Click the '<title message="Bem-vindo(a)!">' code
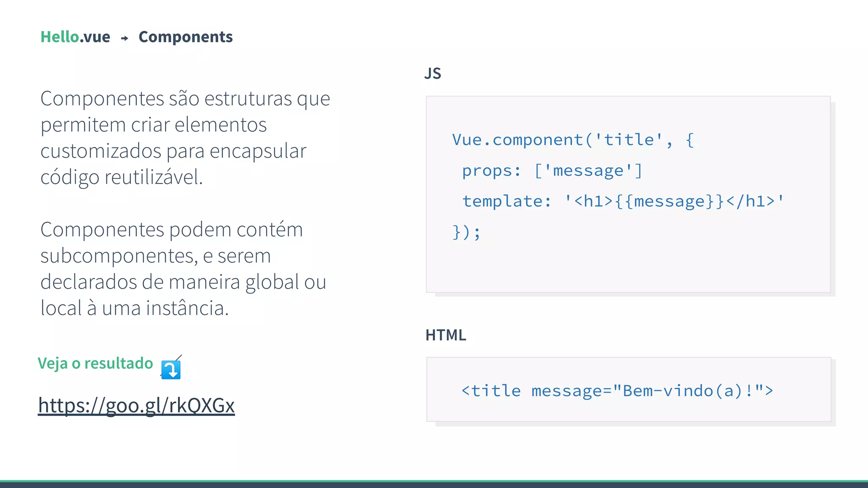The height and width of the screenshot is (488, 868). 618,391
